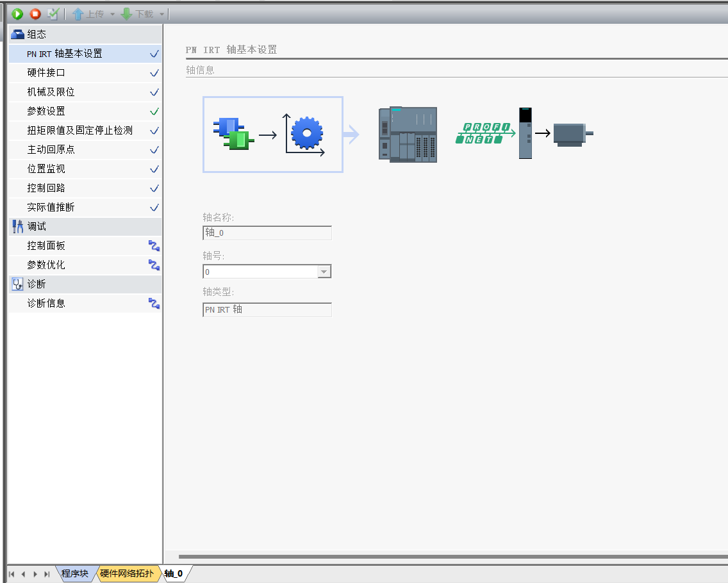The image size is (728, 583).
Task: Click green checkmark next to 参数设置
Action: pos(154,111)
